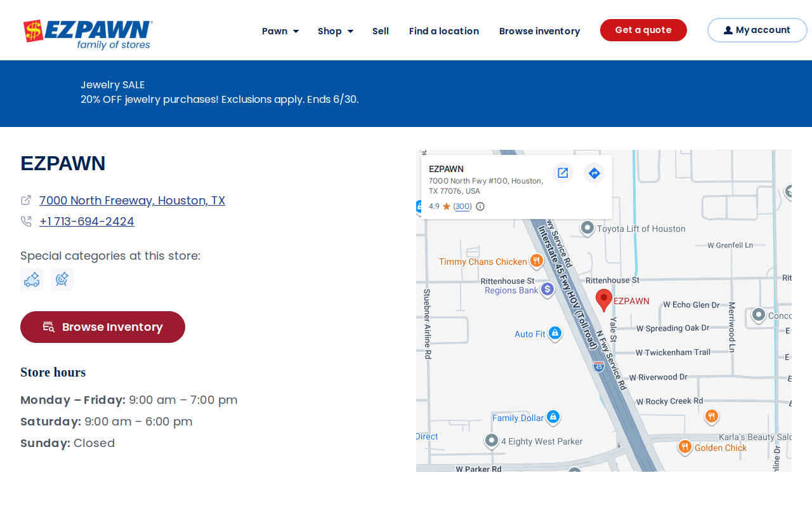Open the Sell menu item
Viewport: 812px width, 508px height.
381,31
